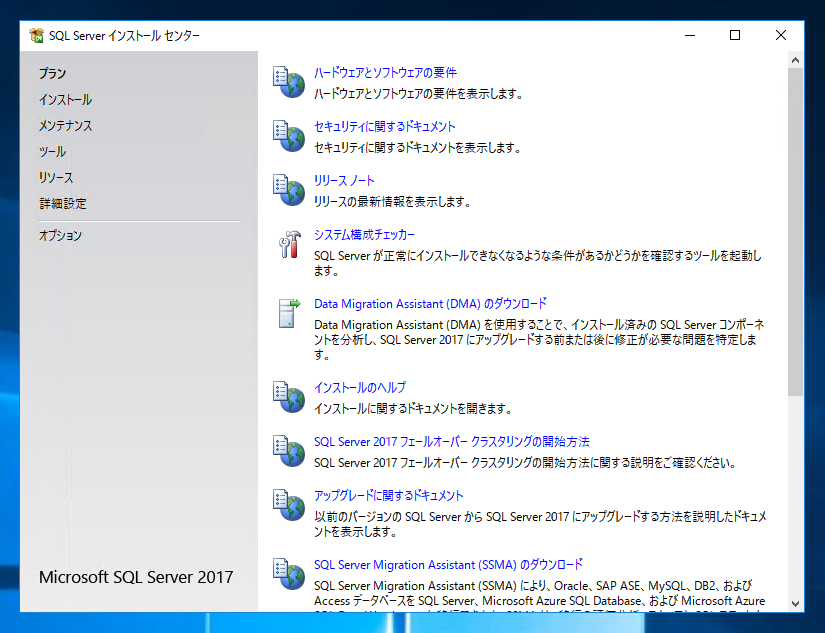The height and width of the screenshot is (633, 825).
Task: Close the SQL Server installation center window
Action: (780, 35)
